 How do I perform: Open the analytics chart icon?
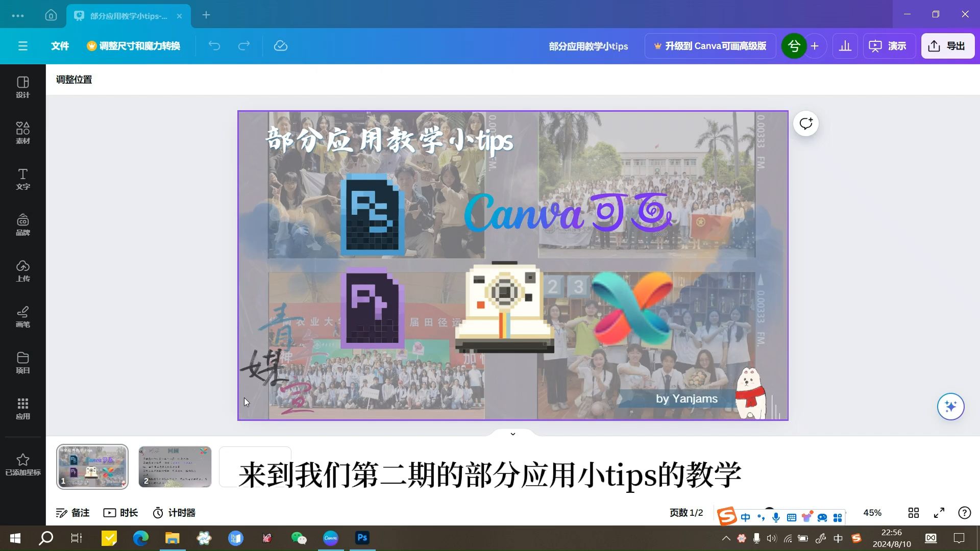(845, 46)
